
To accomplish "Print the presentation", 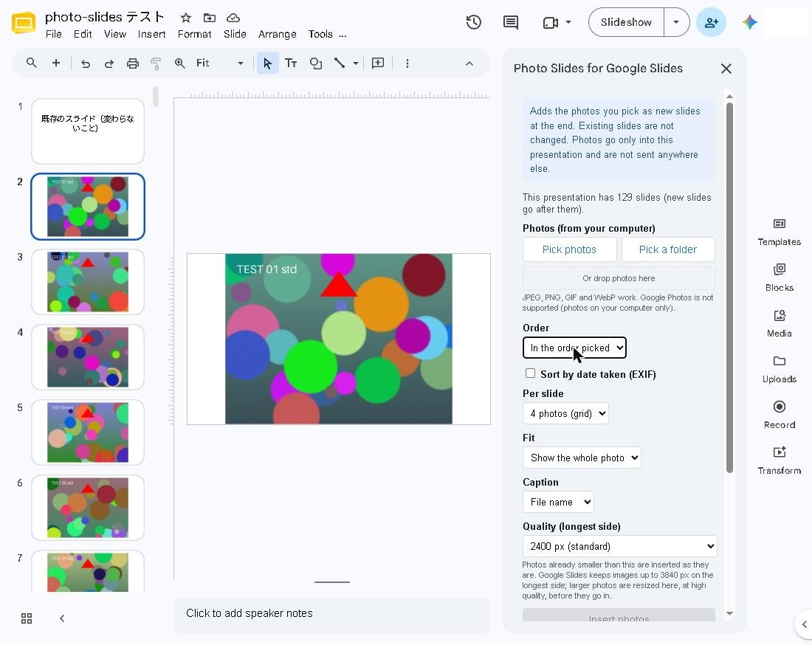I will click(133, 63).
